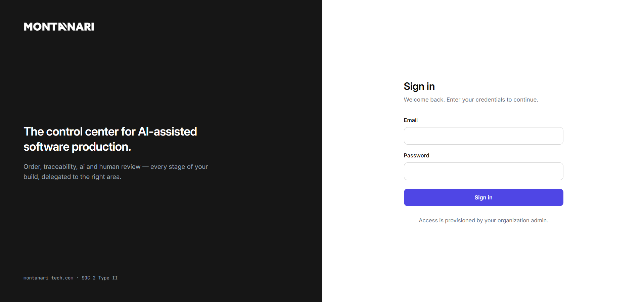The width and height of the screenshot is (644, 302).
Task: Click the 'software production.' headline line
Action: pyautogui.click(x=77, y=147)
